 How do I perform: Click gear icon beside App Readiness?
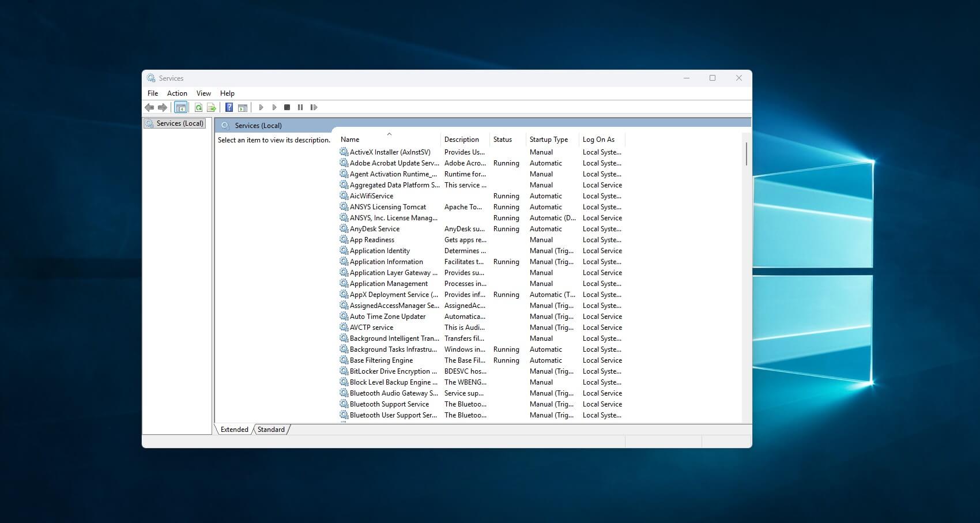pyautogui.click(x=344, y=240)
